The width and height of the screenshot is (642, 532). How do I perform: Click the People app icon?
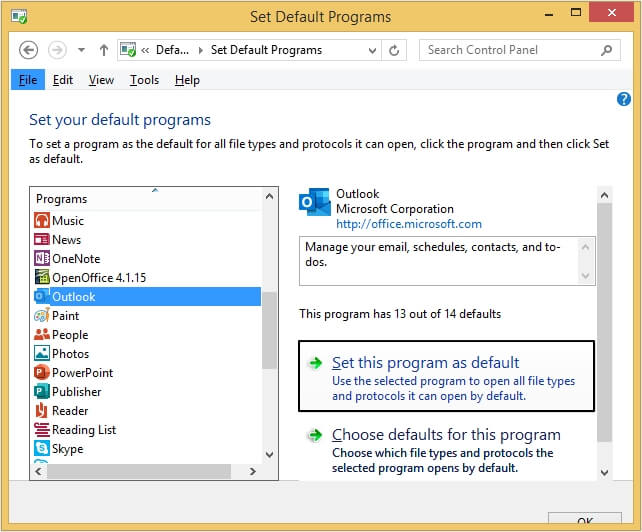[42, 335]
